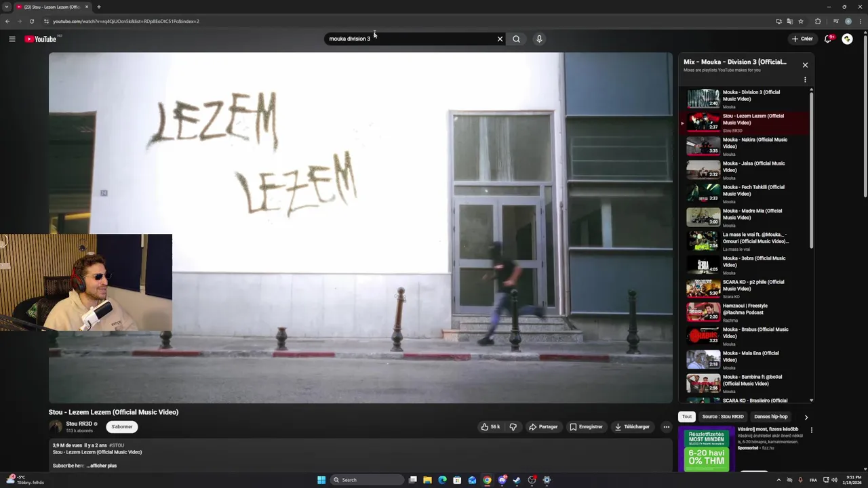Open Steam from the taskbar
The width and height of the screenshot is (868, 488).
517,480
